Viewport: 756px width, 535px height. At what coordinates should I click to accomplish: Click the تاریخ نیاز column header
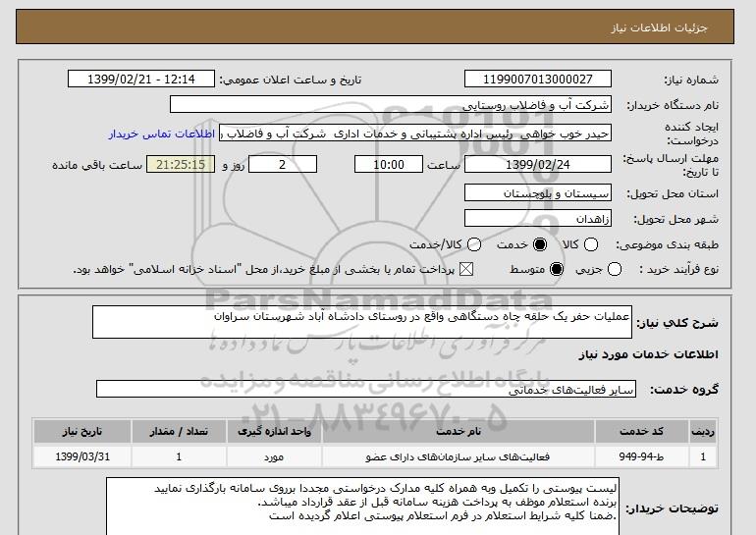(82, 431)
